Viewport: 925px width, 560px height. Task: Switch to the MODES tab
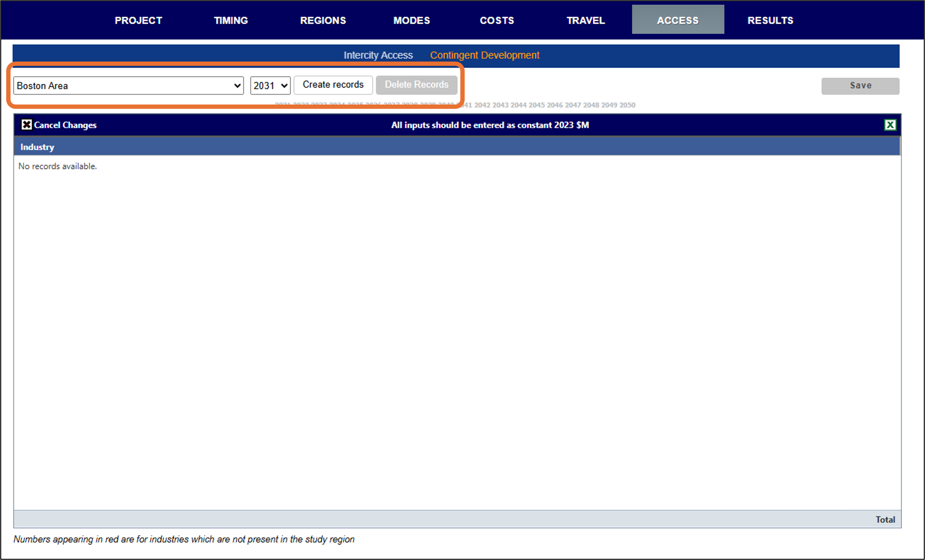411,20
